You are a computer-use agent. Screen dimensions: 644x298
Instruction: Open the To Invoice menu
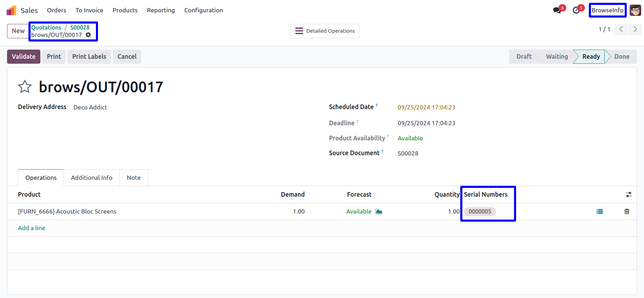coord(89,10)
